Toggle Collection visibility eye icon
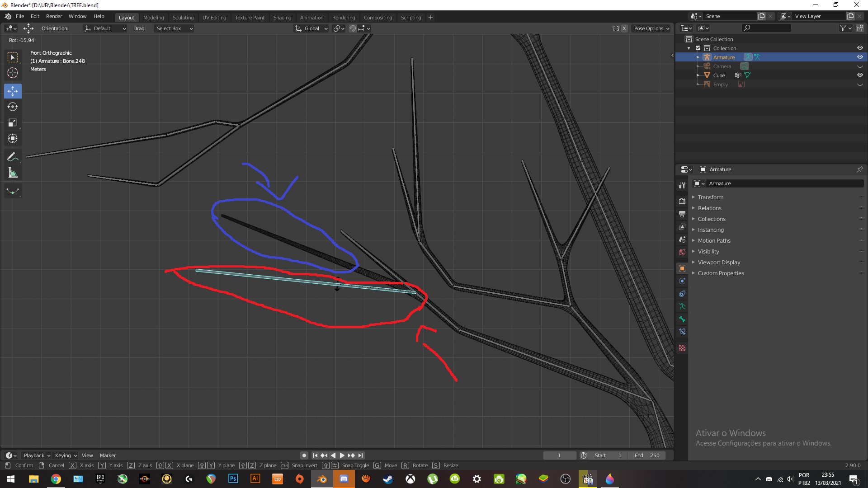Image resolution: width=868 pixels, height=488 pixels. point(860,48)
